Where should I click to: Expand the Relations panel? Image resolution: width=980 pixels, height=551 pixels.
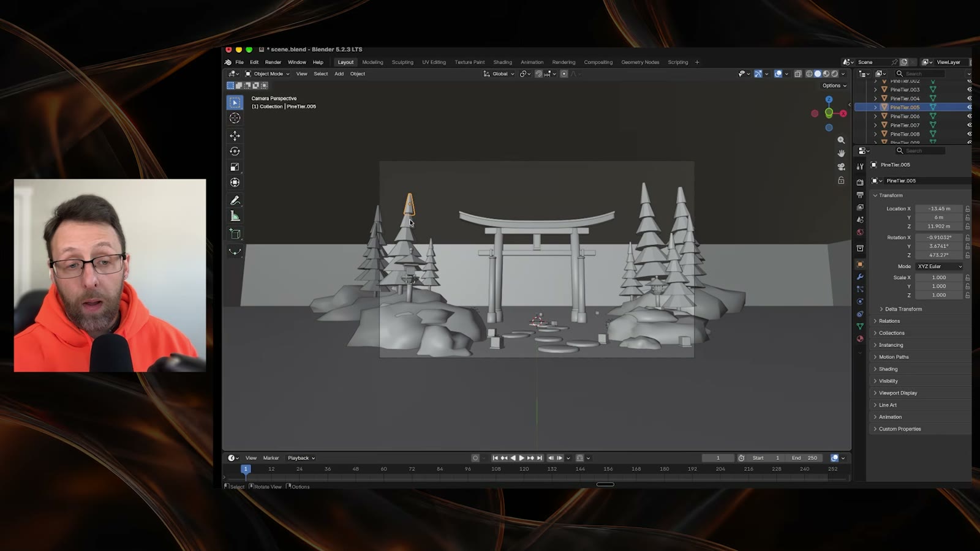(889, 321)
